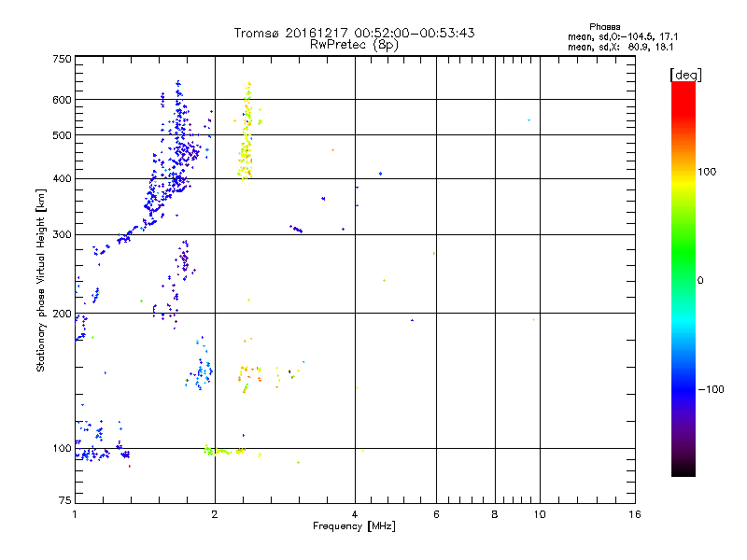Click the 'mean, sd,O:-104.5, 17.1' statistic
This screenshot has width=747, height=560.
point(623,36)
